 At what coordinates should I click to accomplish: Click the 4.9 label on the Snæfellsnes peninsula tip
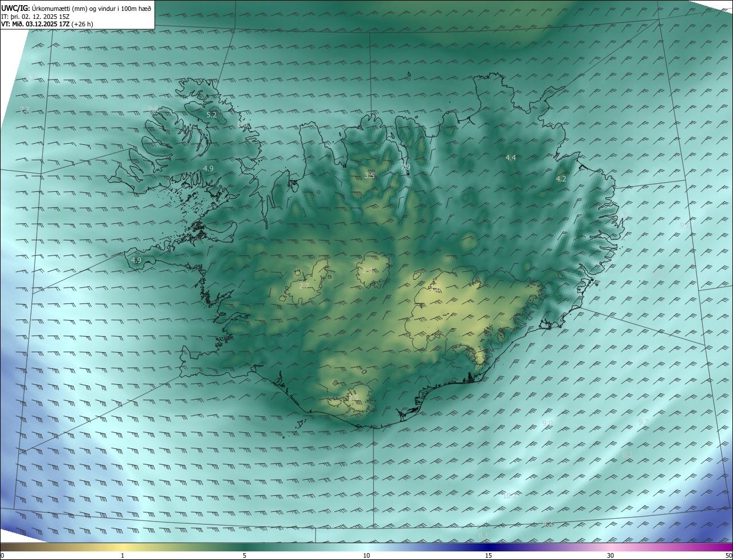tap(136, 261)
